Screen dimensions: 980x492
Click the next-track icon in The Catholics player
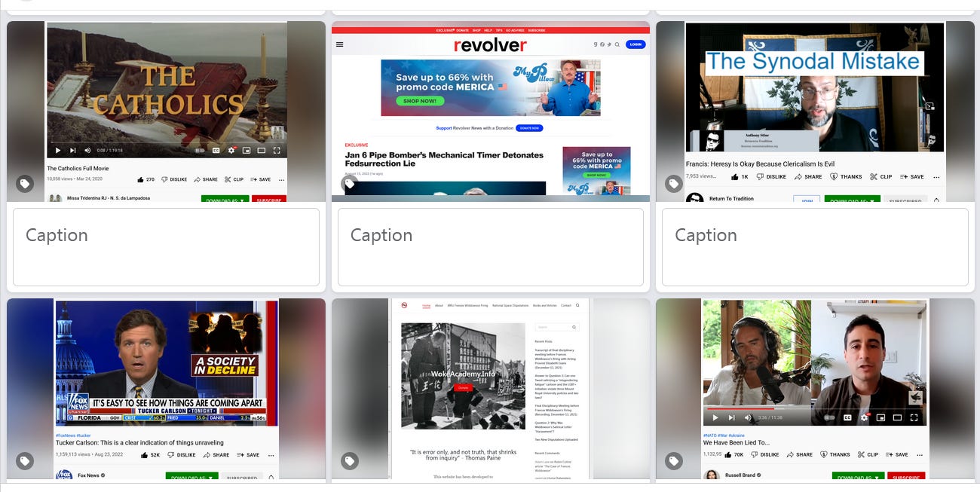coord(72,150)
